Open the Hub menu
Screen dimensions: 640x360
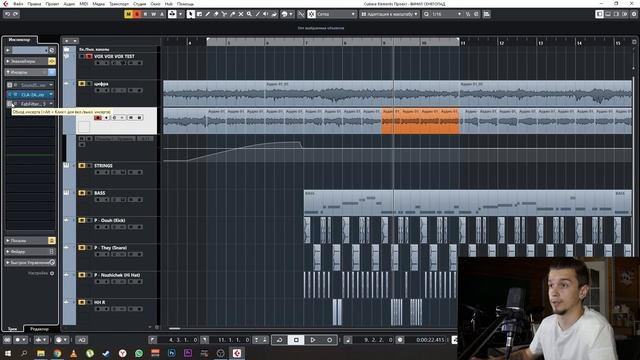coord(169,4)
